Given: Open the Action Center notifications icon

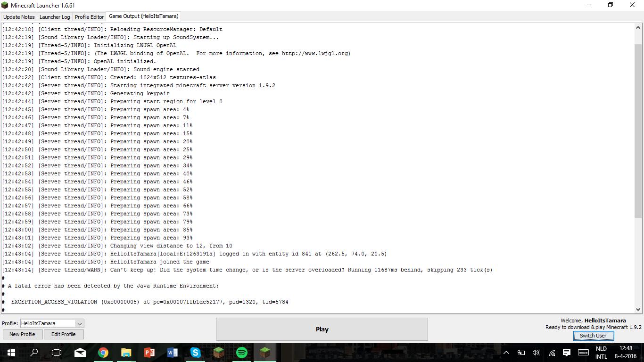Looking at the screenshot, I should (x=567, y=352).
